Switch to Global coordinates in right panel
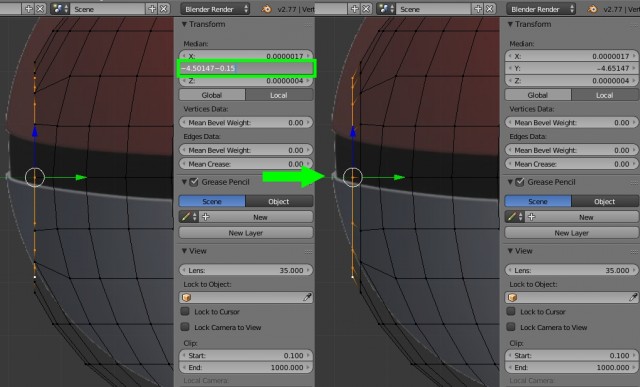640x387 pixels. pyautogui.click(x=538, y=95)
